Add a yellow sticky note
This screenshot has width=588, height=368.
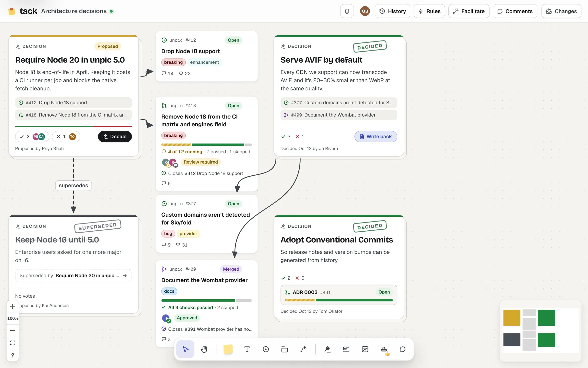[228, 349]
